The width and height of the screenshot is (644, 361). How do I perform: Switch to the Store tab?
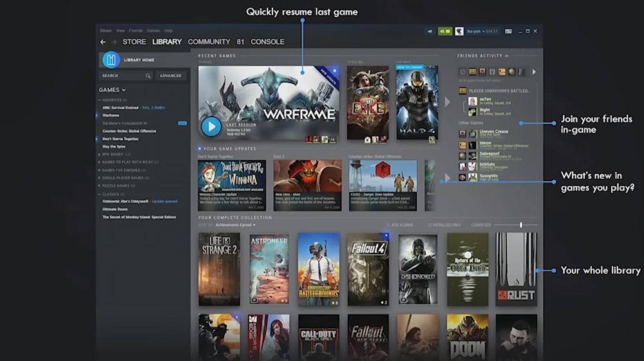click(x=134, y=42)
